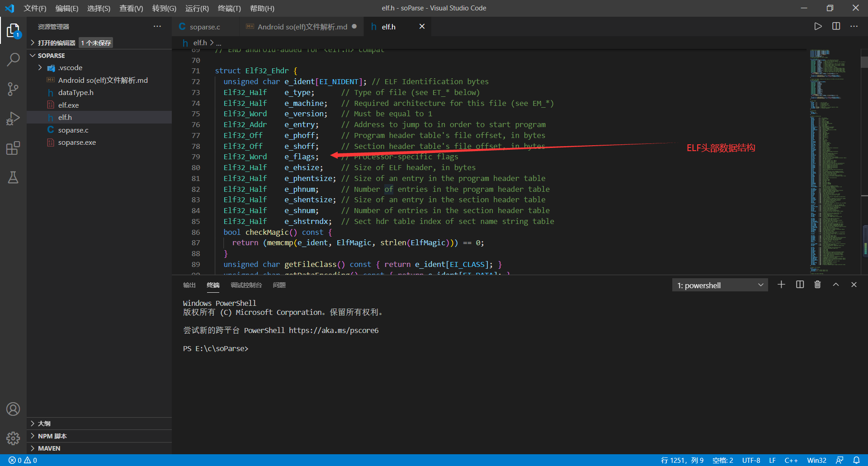
Task: Close the terminal panel
Action: pyautogui.click(x=854, y=285)
